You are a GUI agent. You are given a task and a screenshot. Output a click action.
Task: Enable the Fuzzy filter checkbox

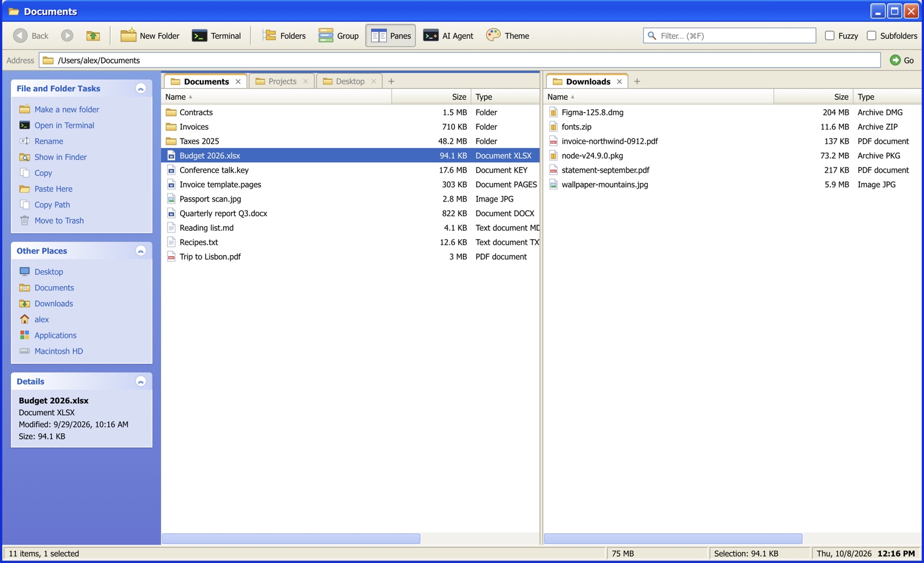[x=830, y=36]
